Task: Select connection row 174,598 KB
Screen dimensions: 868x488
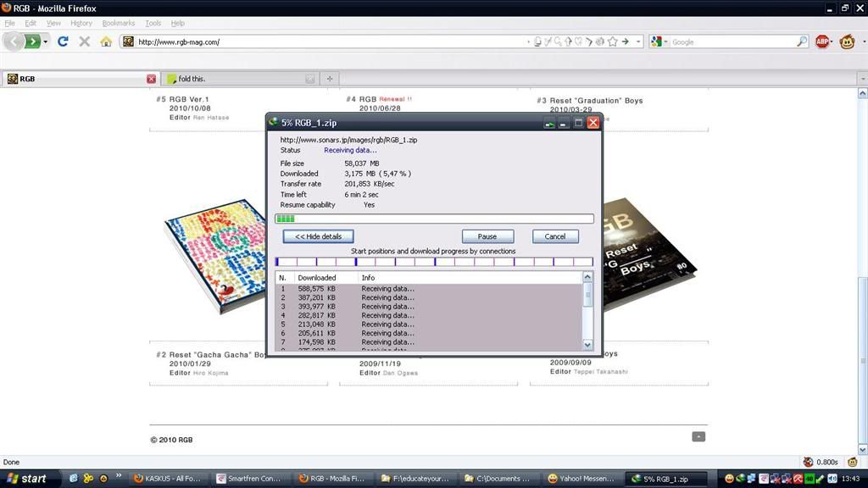Action: coord(428,342)
